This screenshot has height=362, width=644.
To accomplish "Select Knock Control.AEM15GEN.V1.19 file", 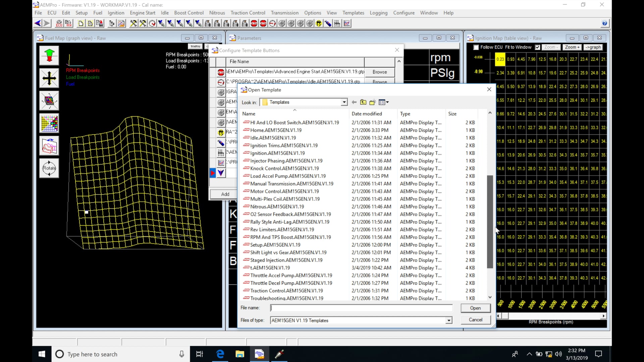I will (x=284, y=169).
